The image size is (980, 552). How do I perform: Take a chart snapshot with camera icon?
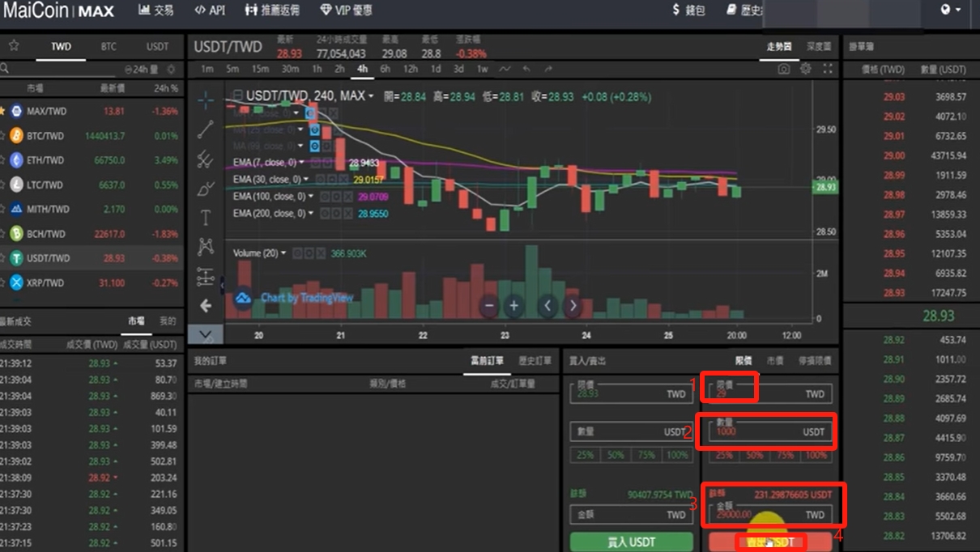click(x=783, y=70)
